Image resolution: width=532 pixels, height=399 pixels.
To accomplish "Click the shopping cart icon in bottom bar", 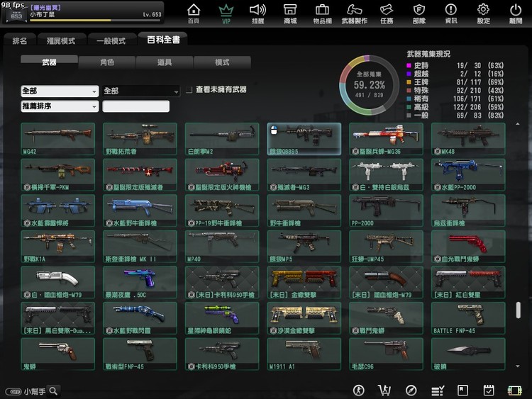I will pos(384,390).
